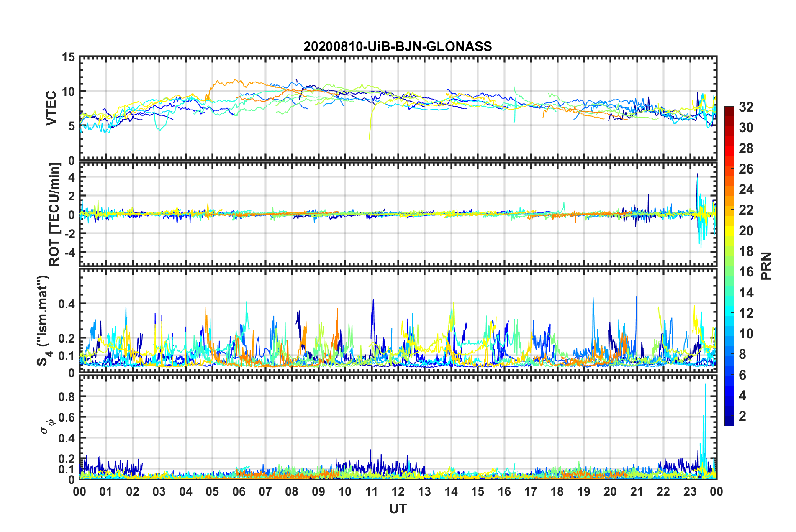The width and height of the screenshot is (796, 532).
Task: Click S4 y-axis tick 0.4
Action: tap(67, 304)
